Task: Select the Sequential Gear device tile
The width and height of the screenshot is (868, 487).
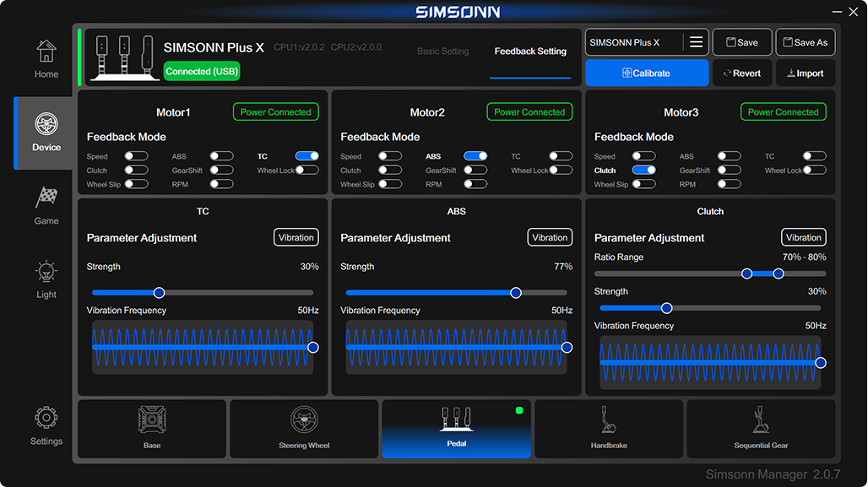Action: [x=761, y=429]
